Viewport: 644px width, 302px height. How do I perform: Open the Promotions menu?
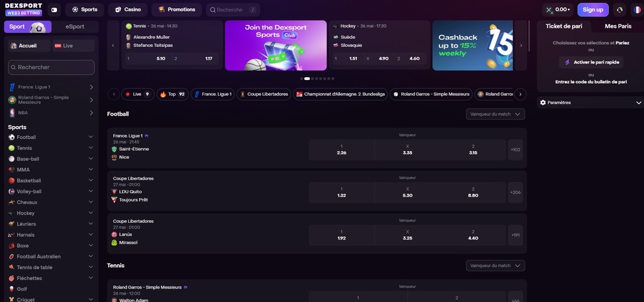point(176,9)
